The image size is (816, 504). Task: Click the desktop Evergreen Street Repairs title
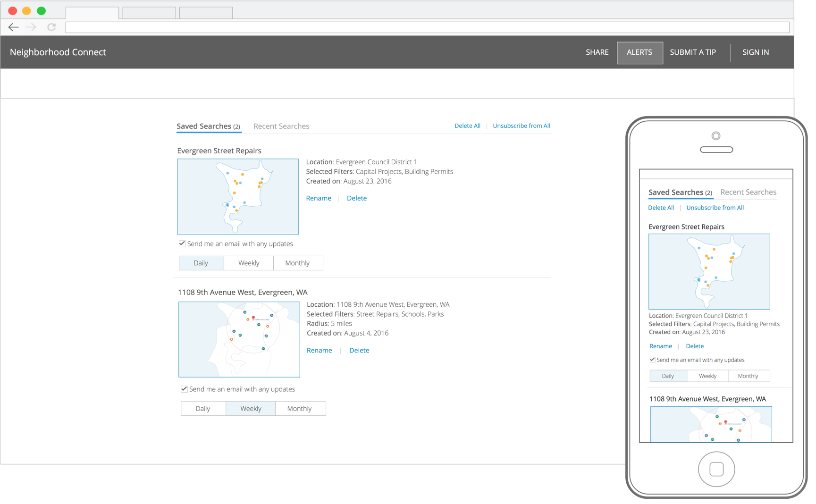tap(219, 151)
